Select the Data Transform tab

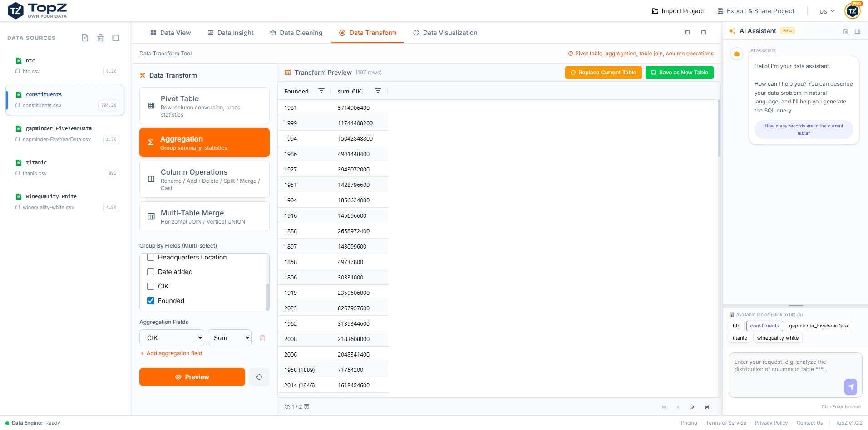(368, 33)
